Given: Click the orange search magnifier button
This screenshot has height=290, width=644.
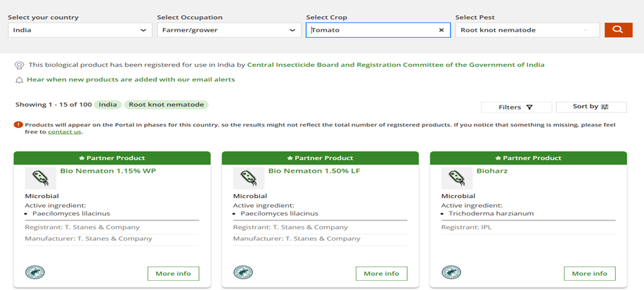Looking at the screenshot, I should click(x=618, y=30).
